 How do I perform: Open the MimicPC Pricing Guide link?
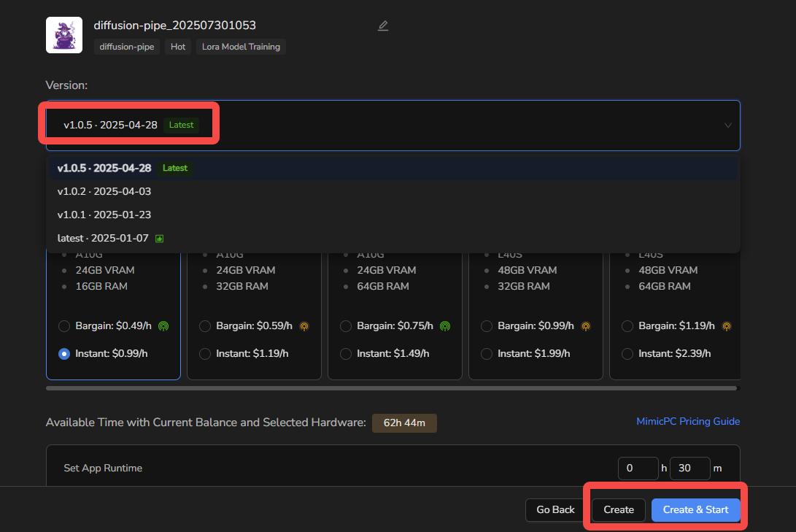click(x=688, y=421)
